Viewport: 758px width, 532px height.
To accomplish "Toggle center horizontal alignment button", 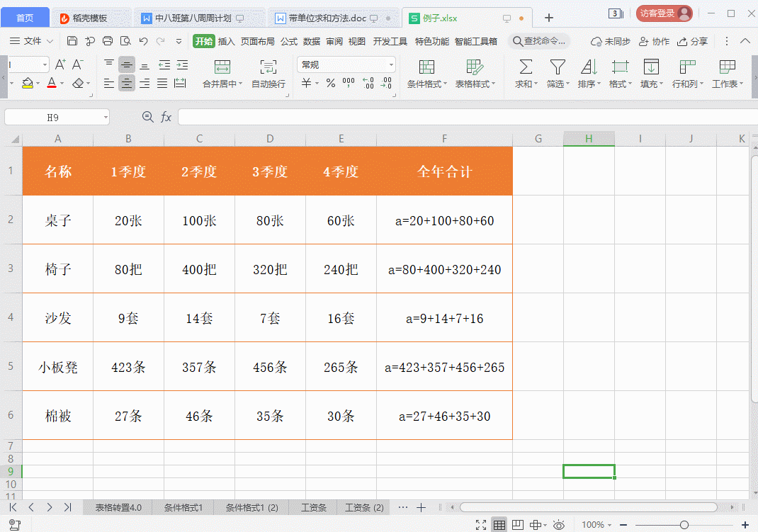I will coord(127,84).
